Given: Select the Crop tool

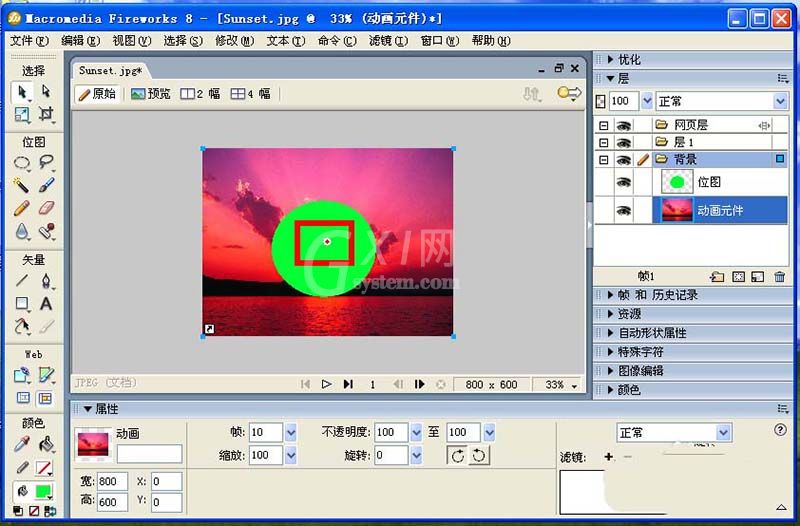Looking at the screenshot, I should coord(46,114).
